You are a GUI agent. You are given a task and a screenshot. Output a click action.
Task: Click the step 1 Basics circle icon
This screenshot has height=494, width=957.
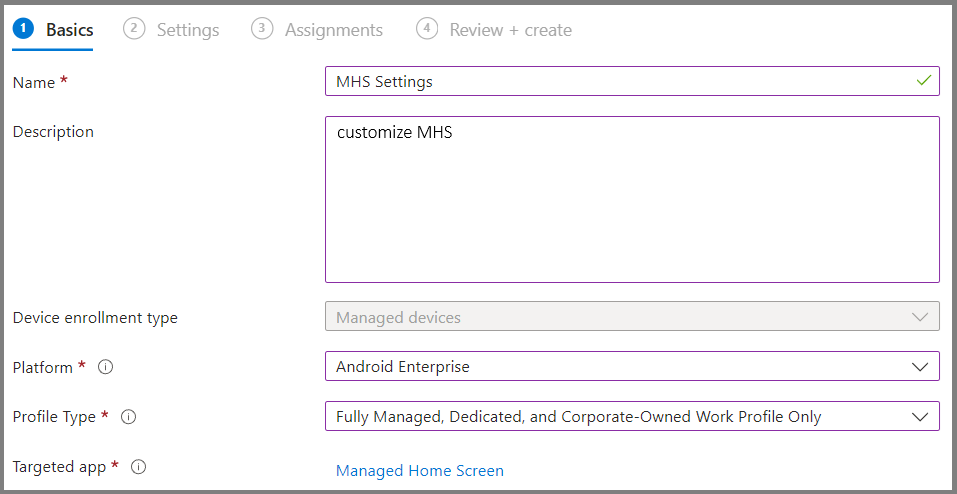(x=24, y=29)
